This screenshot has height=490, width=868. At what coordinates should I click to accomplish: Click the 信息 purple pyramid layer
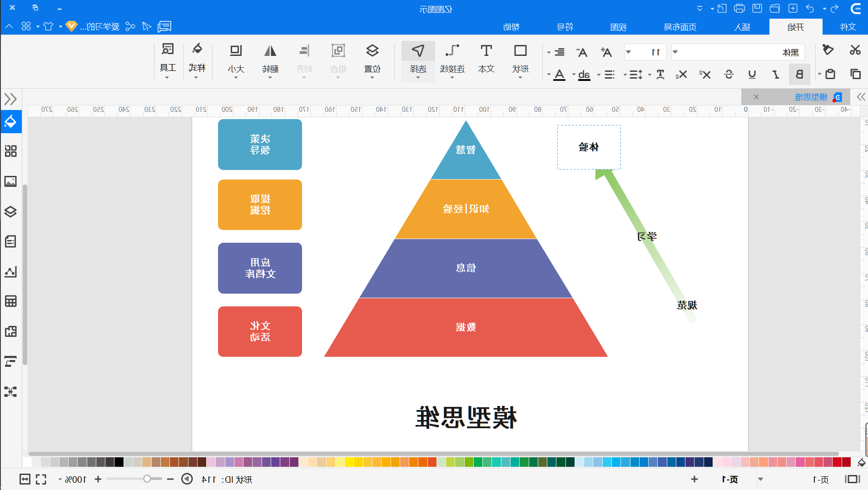466,268
